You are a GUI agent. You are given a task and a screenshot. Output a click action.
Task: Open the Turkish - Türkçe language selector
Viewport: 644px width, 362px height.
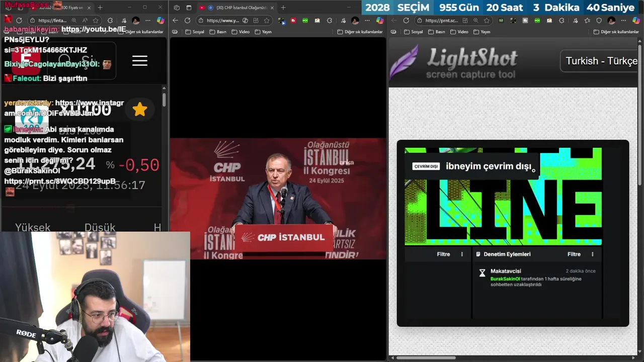(599, 61)
